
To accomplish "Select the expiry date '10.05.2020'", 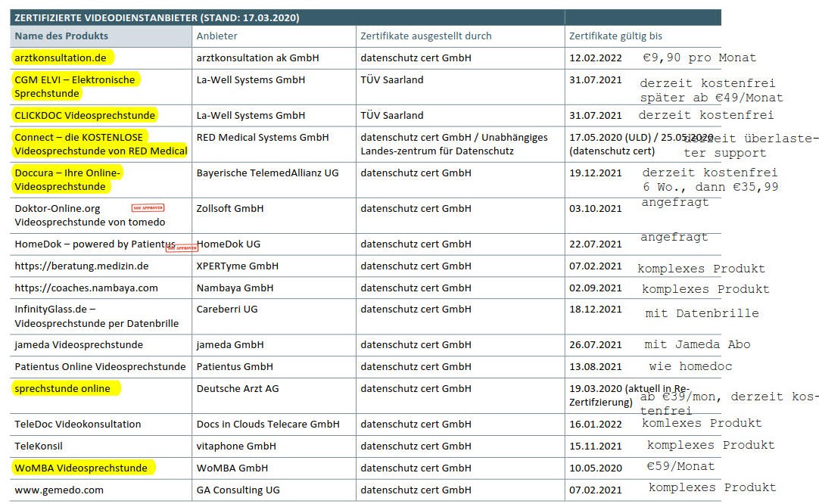I will coord(596,468).
